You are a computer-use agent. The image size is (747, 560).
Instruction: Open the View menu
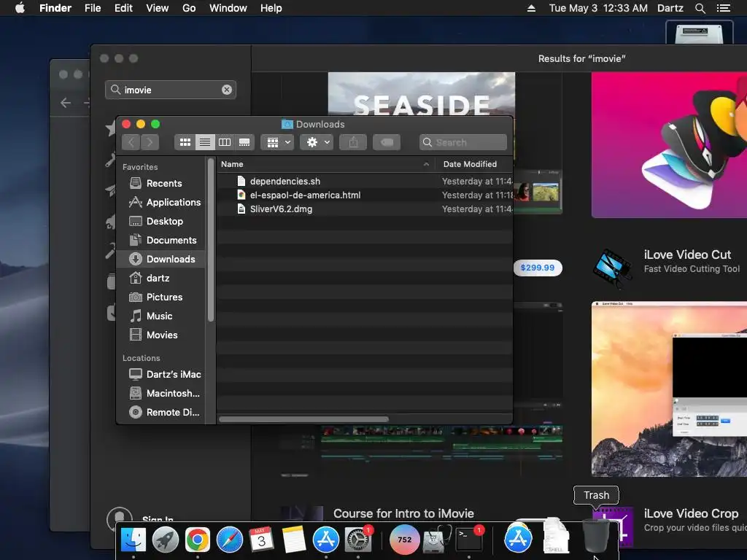pyautogui.click(x=158, y=8)
